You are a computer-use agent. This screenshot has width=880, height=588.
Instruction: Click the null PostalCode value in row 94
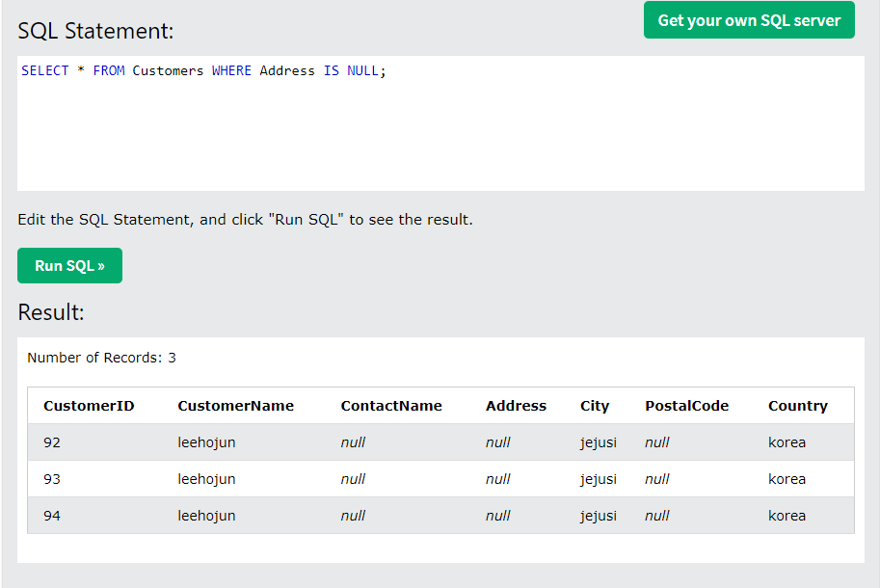(x=657, y=516)
